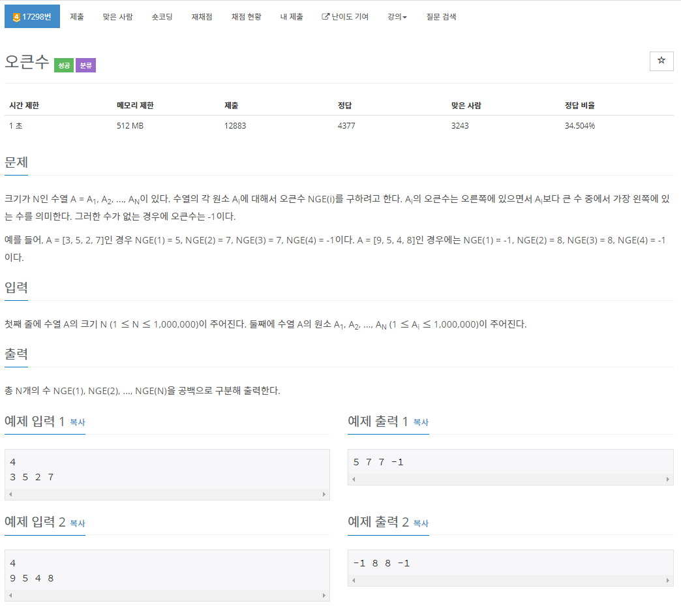
Task: Click the 맞은 사람 count 3243
Action: pos(460,126)
